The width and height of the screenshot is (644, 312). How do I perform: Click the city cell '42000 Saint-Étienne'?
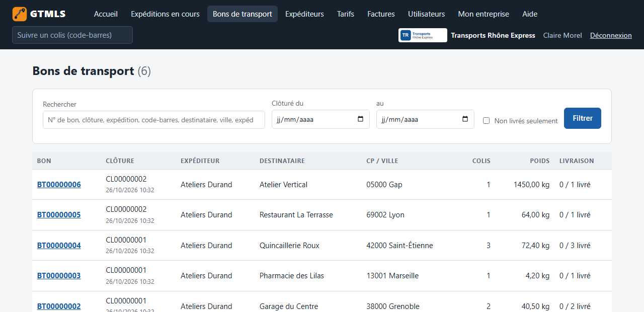(x=399, y=246)
